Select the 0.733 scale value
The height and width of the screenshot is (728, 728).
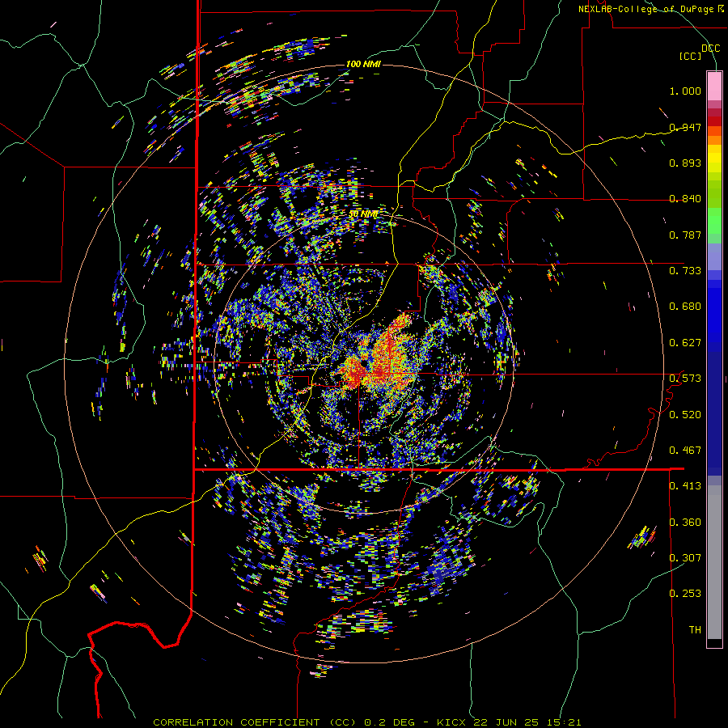(x=685, y=271)
